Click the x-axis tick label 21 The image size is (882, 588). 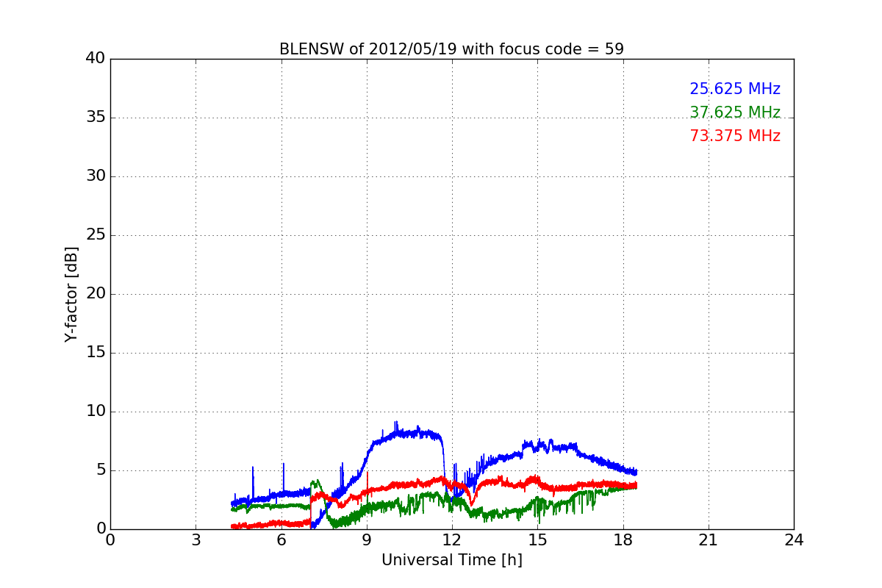(709, 539)
